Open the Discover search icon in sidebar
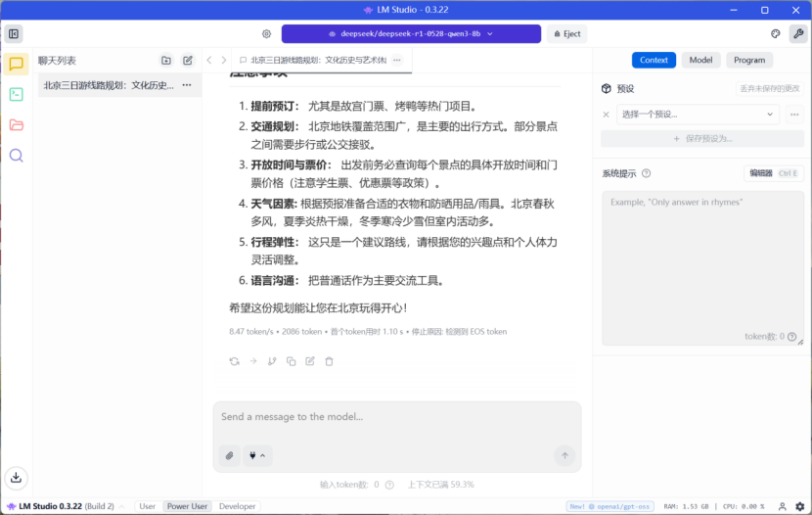The image size is (812, 515). [x=16, y=155]
